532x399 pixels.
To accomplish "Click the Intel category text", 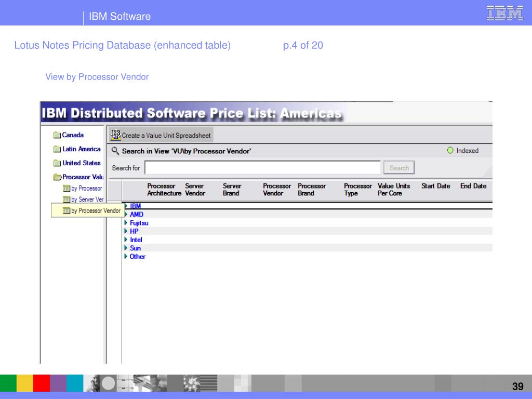I will point(136,240).
